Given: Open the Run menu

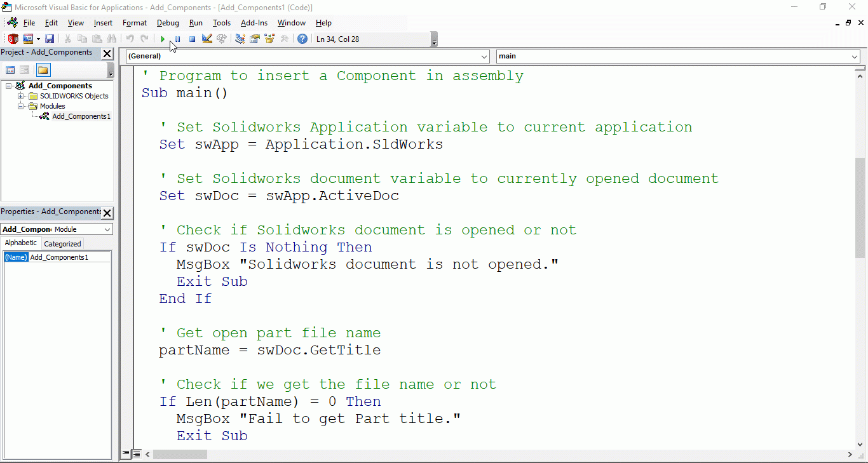Looking at the screenshot, I should (196, 23).
